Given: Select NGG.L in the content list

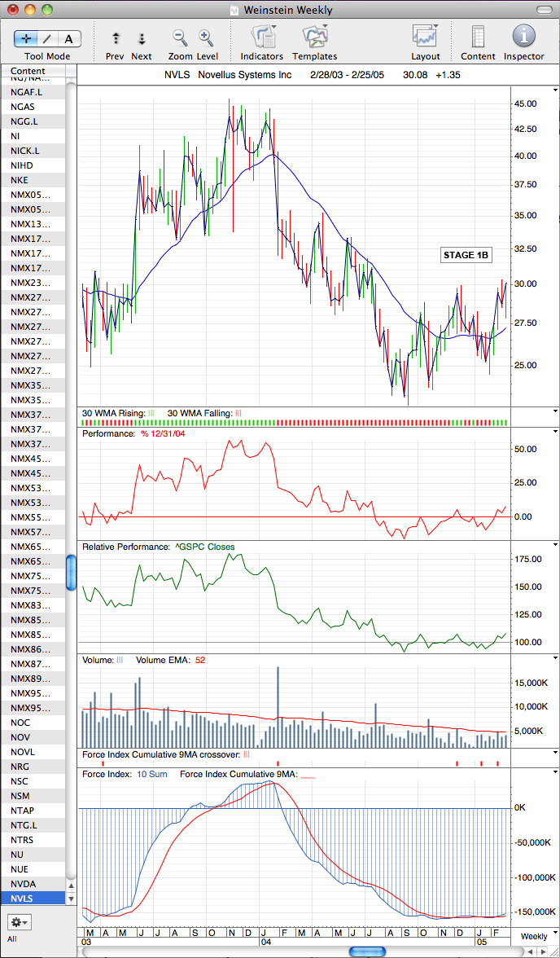Looking at the screenshot, I should coord(33,121).
